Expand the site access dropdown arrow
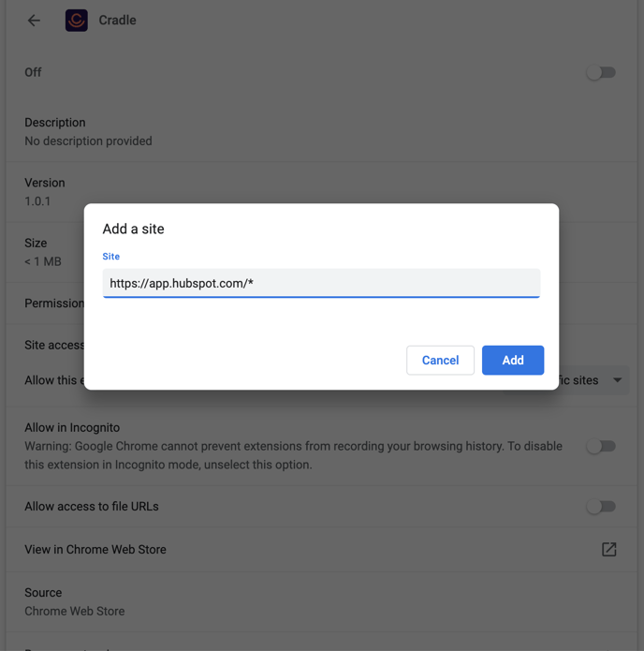 618,380
